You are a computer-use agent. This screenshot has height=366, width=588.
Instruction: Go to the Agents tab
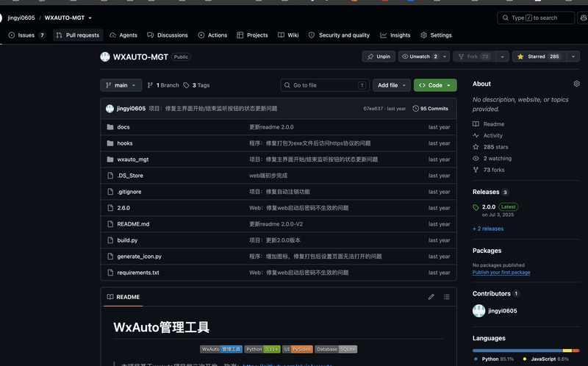click(x=123, y=35)
